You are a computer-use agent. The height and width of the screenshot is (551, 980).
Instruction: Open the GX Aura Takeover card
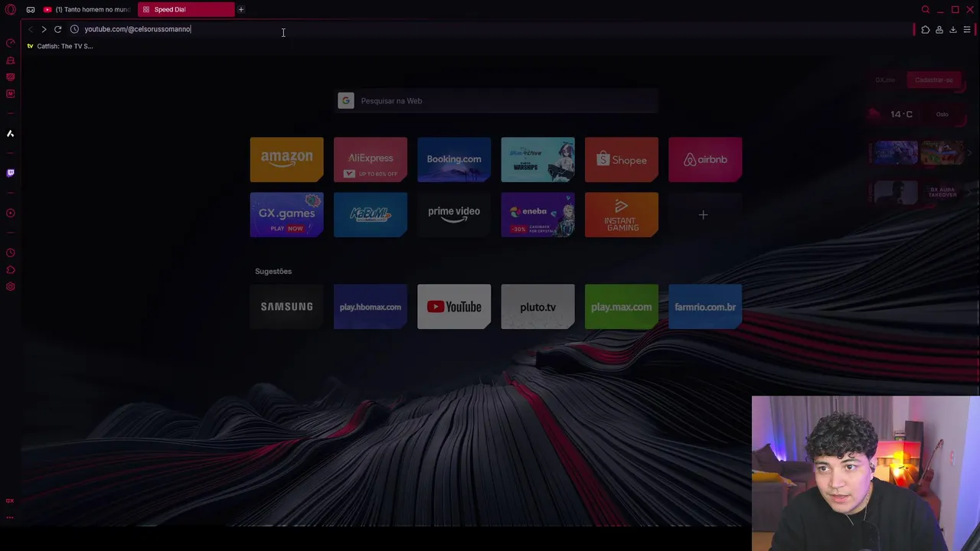coord(941,193)
